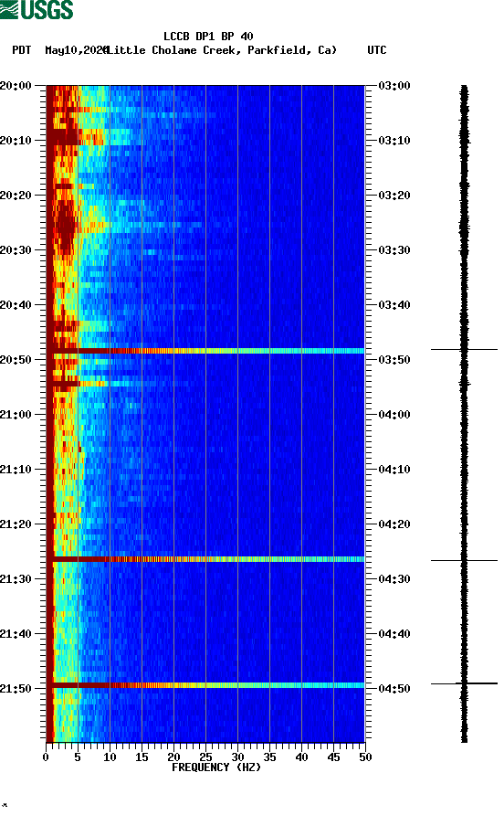Click the seismogram spike marker near 04:27 UTC
The width and height of the screenshot is (504, 815).
tap(464, 560)
